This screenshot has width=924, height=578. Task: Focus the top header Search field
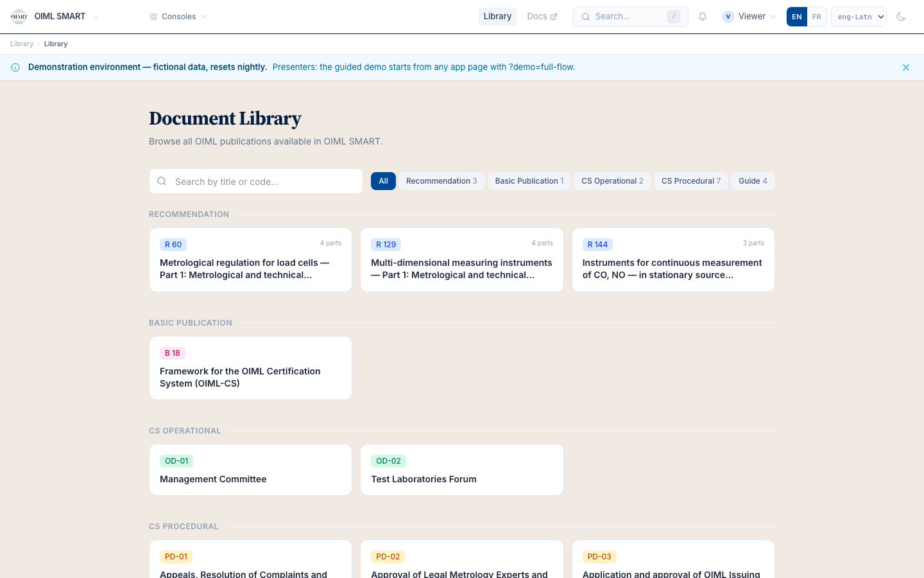tap(630, 17)
